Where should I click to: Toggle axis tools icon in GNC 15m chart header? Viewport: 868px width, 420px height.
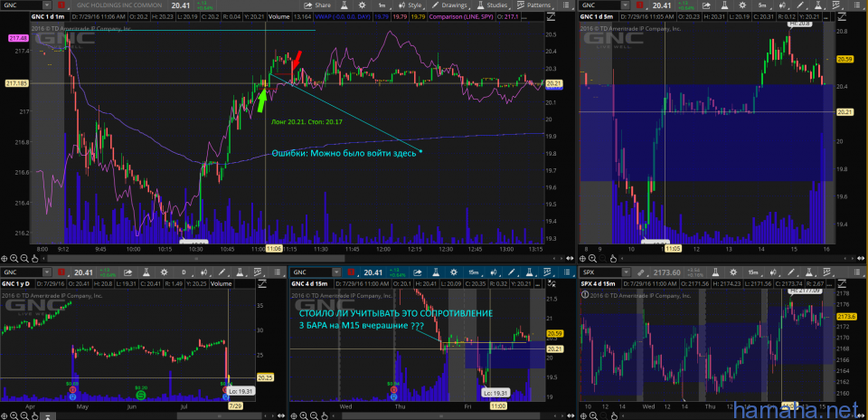pos(551,283)
